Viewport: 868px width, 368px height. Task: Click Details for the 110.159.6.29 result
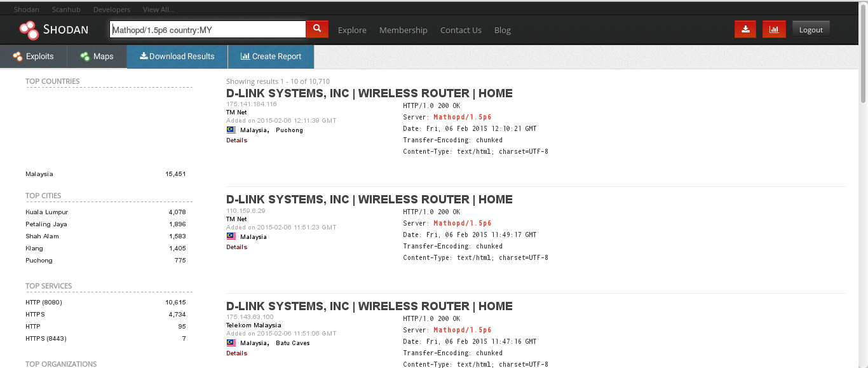tap(236, 247)
